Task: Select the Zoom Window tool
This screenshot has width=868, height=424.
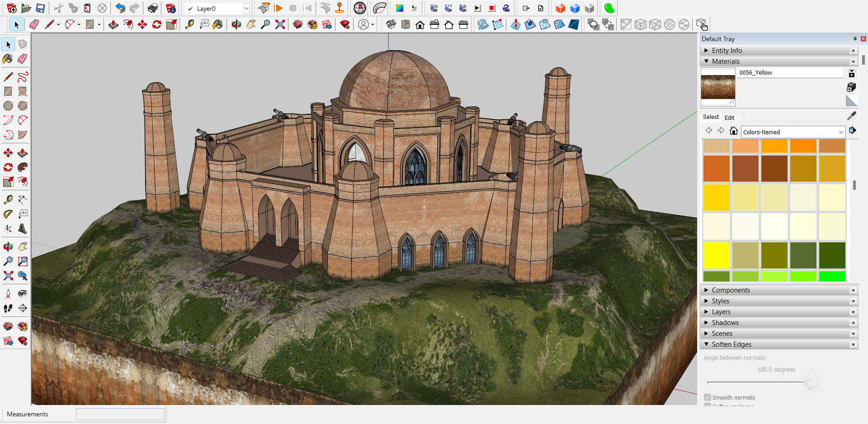Action: 23,261
